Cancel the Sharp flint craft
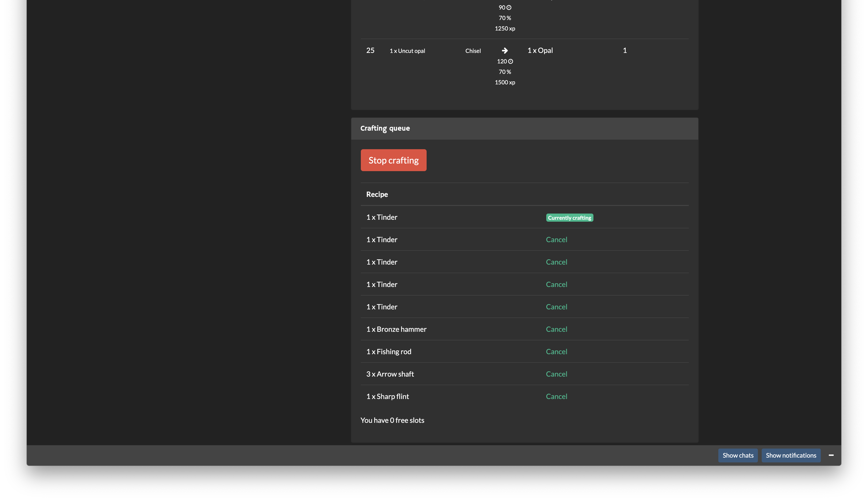Viewport: 868px width, 501px height. (x=556, y=396)
